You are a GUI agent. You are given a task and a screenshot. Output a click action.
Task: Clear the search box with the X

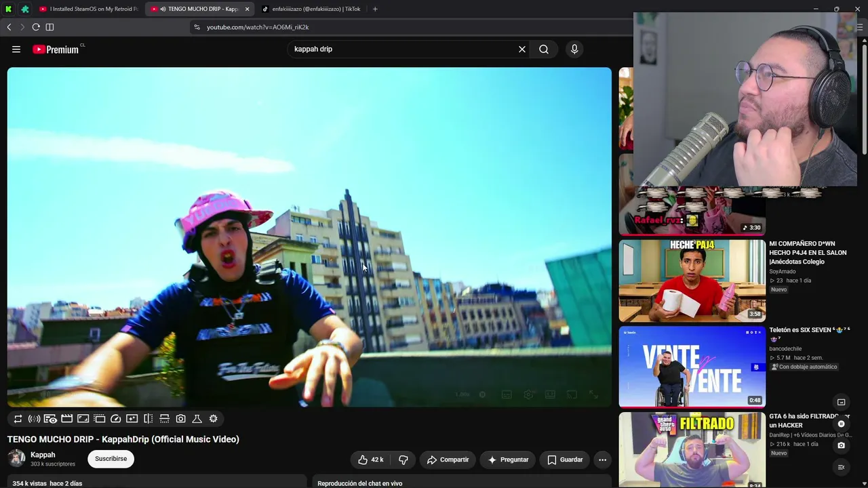[x=522, y=49]
